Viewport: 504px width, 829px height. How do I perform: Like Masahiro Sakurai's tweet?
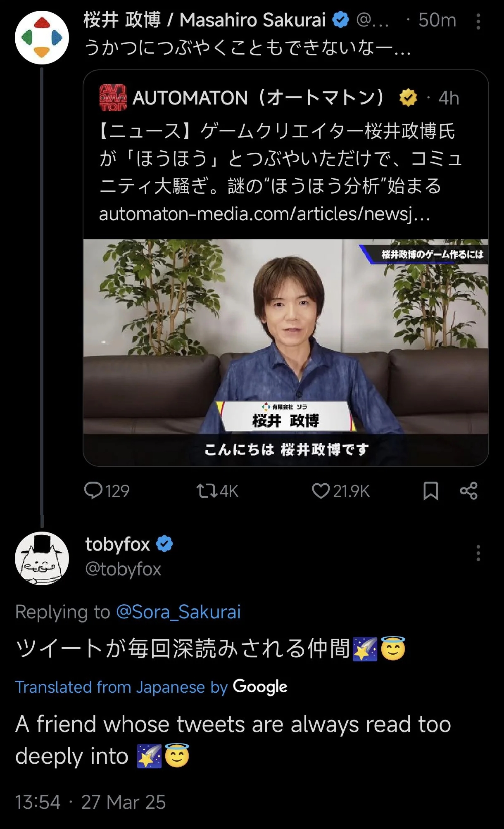pyautogui.click(x=321, y=491)
